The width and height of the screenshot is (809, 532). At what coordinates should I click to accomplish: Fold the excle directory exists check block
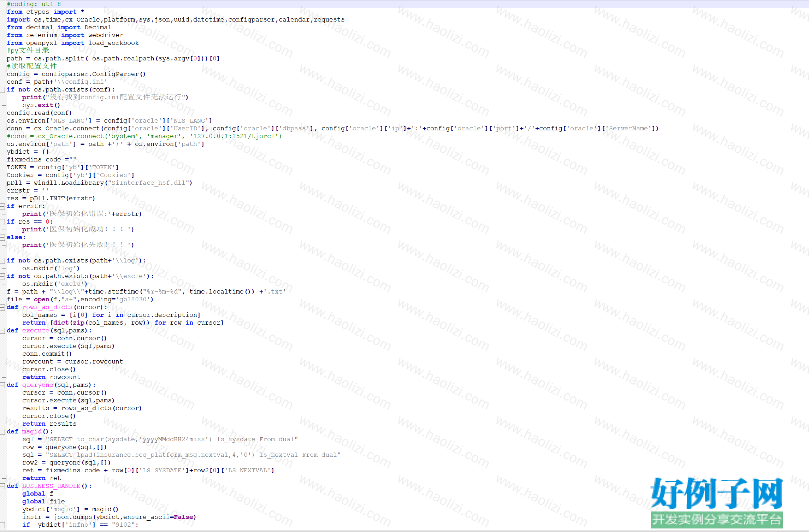coord(2,276)
